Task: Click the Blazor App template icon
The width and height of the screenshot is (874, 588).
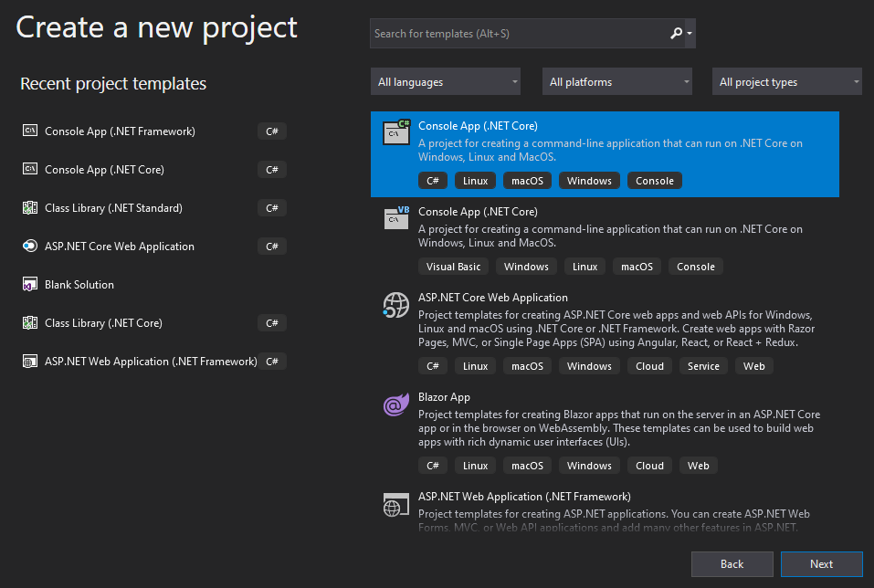Action: pos(396,404)
